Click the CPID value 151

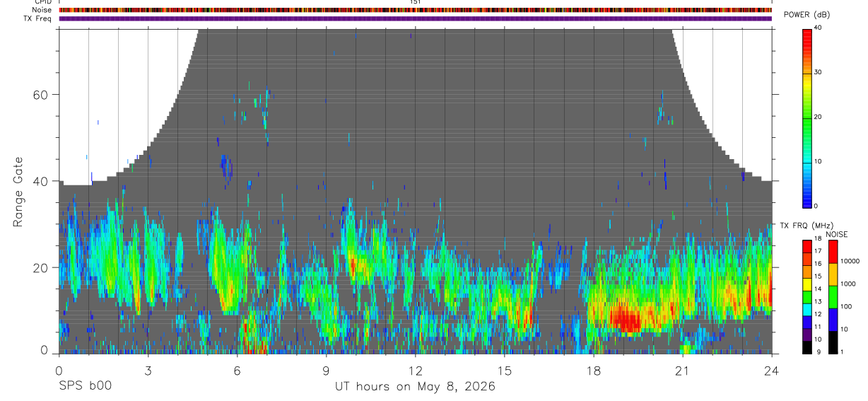click(415, 2)
